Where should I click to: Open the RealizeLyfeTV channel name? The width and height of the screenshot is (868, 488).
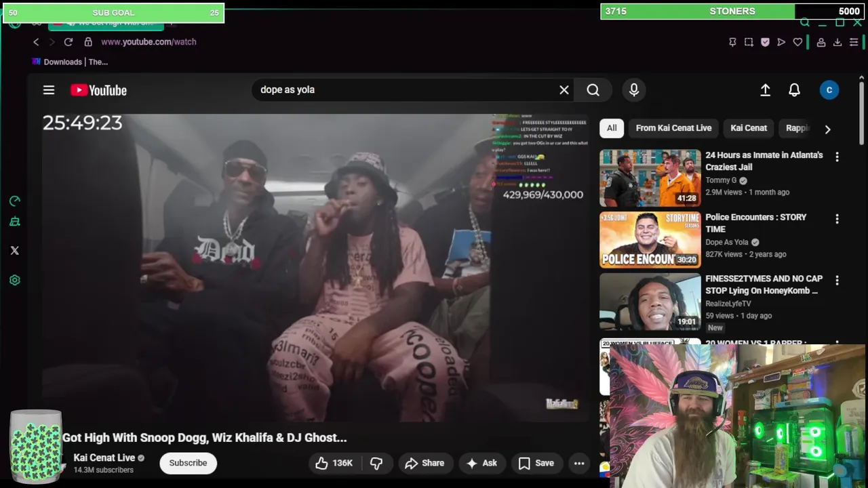728,304
